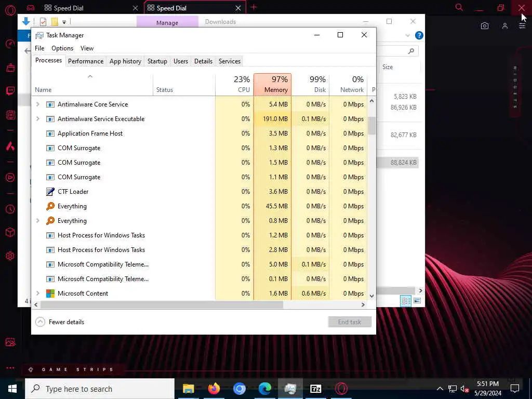Click Status column header
The image size is (532, 399).
(184, 85)
